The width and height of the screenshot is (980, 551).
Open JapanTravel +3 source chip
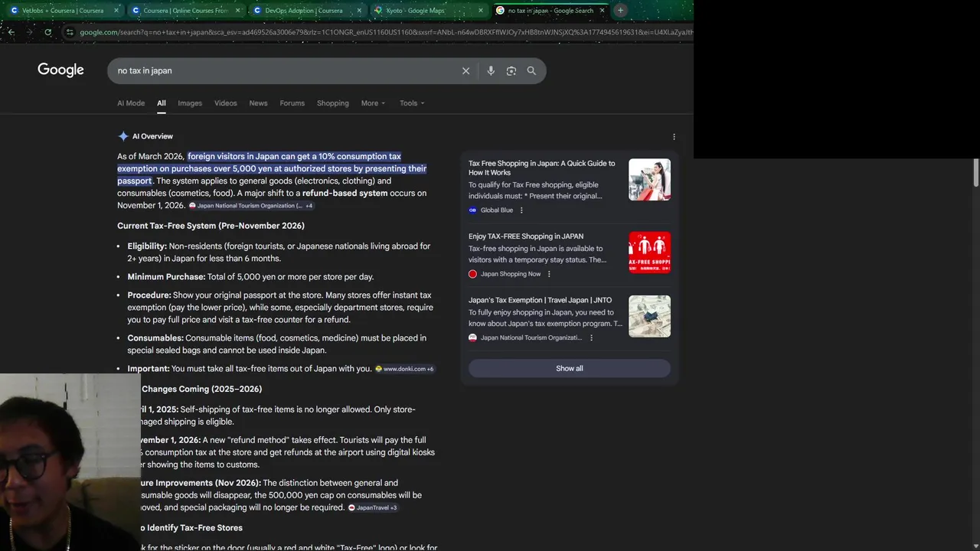coord(373,507)
